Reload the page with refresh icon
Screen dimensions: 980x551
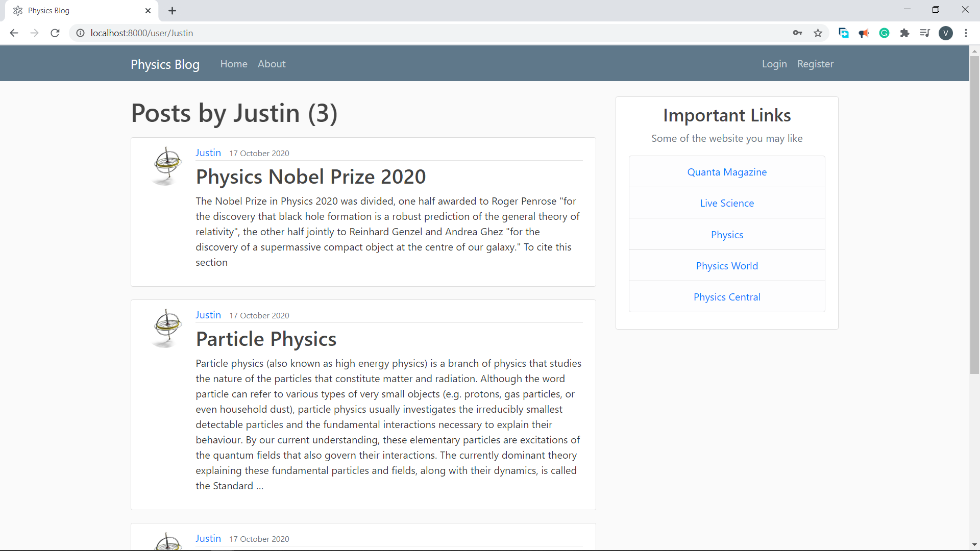(x=55, y=33)
